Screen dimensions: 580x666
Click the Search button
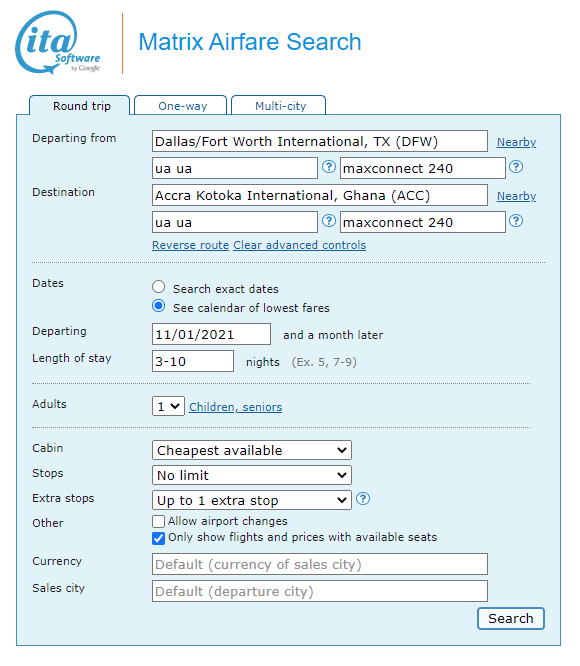point(511,618)
